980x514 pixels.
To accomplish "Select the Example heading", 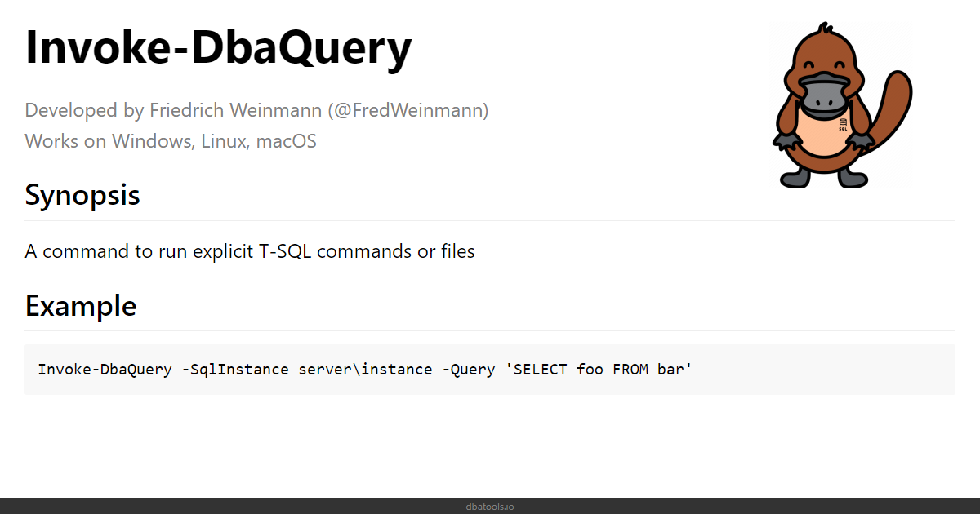I will (81, 305).
